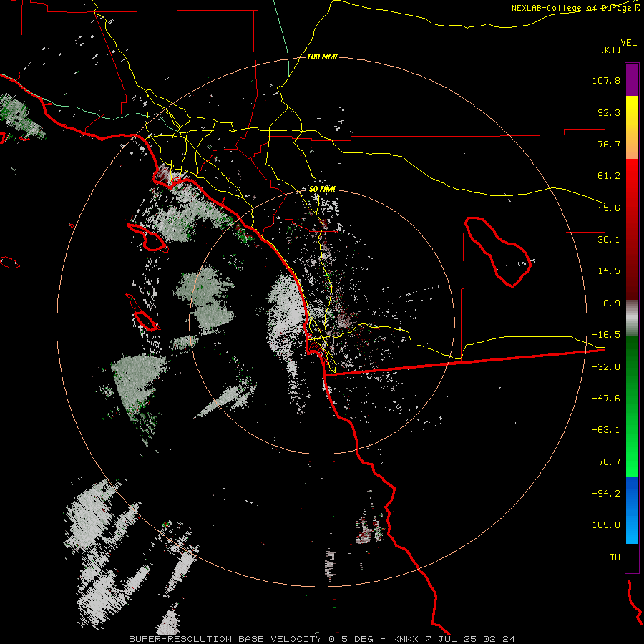The width and height of the screenshot is (644, 644).
Task: Click the -16.5 legend value
Action: coord(606,335)
